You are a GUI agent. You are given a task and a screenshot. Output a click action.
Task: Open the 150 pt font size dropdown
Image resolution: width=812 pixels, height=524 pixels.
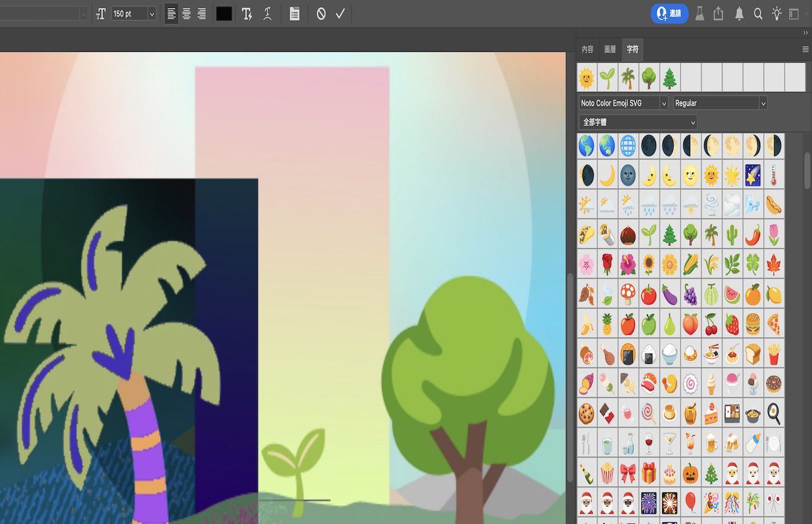151,13
